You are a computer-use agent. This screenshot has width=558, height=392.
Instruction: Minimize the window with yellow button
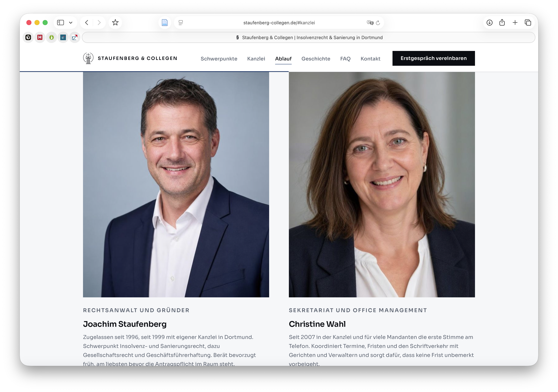click(x=37, y=23)
